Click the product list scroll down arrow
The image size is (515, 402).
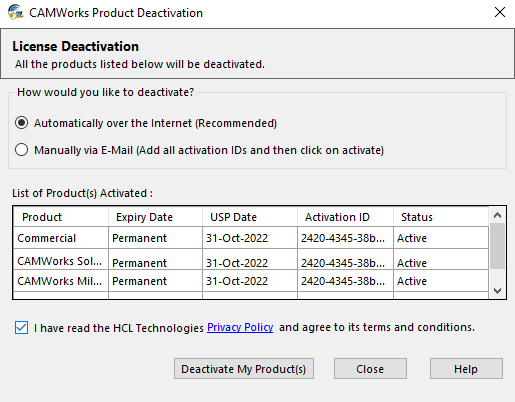(497, 291)
